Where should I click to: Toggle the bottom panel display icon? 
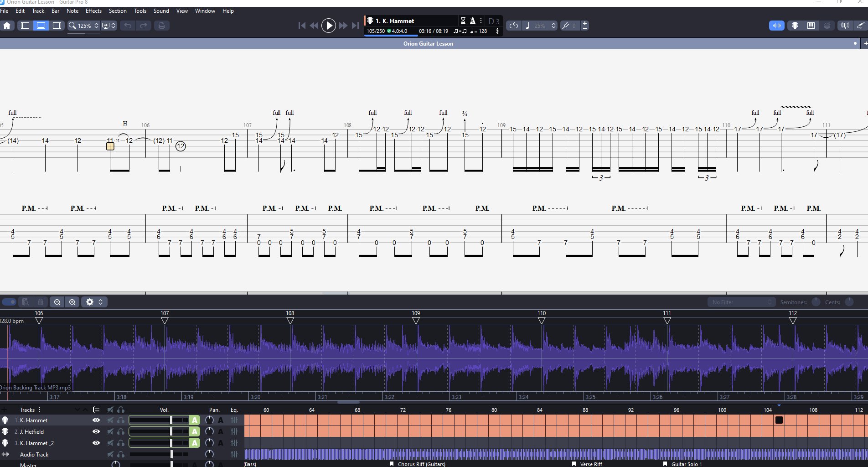coord(41,26)
